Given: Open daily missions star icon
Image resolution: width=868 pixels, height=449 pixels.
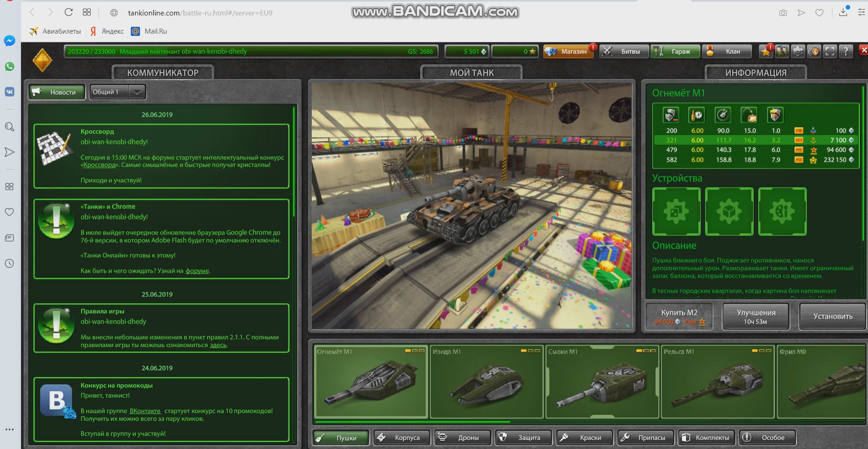Looking at the screenshot, I should [x=766, y=51].
